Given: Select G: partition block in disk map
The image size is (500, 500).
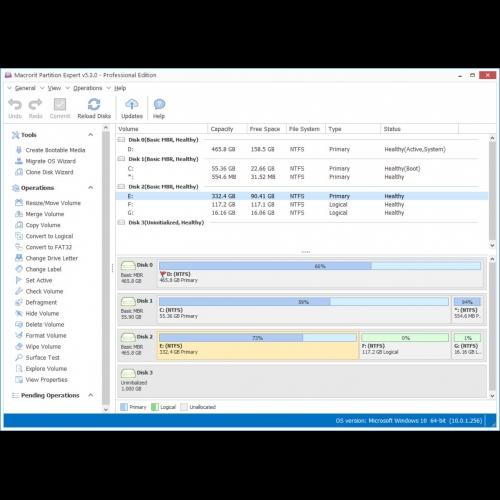Looking at the screenshot, I should click(468, 345).
